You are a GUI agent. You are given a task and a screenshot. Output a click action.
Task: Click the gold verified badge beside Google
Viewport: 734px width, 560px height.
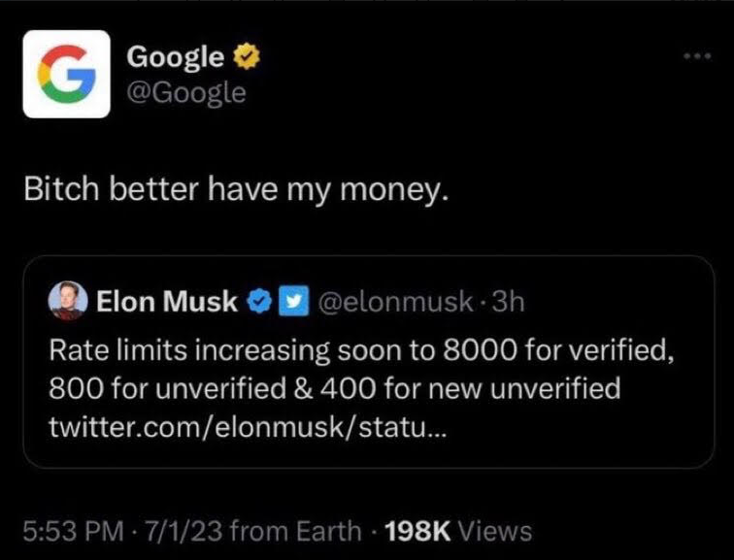(x=247, y=56)
